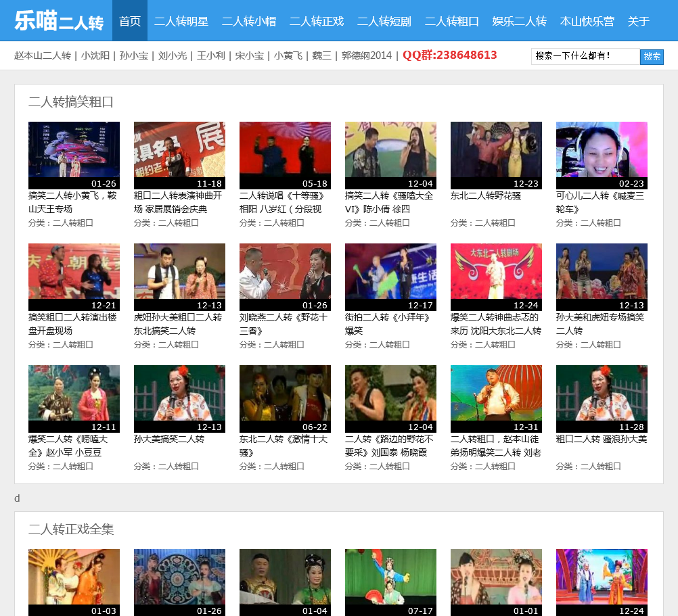Screen dimensions: 678x616
Task: Open thumbnail for 爆笑二人转神曲忐忑的来历
Action: point(496,277)
